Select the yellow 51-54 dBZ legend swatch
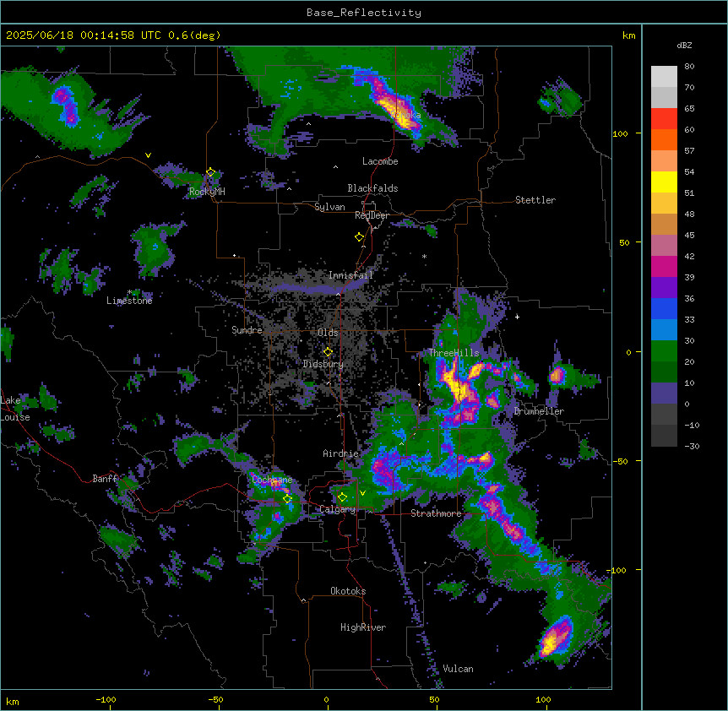The image size is (728, 711). coord(664,182)
